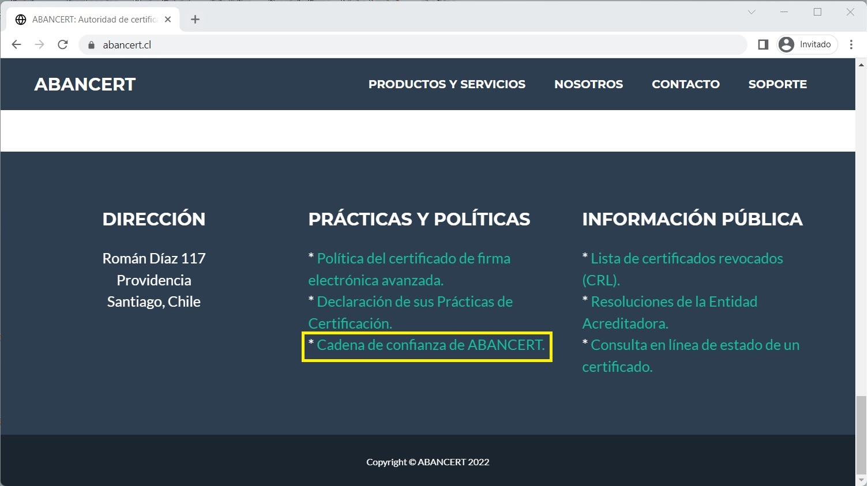Click the browser back arrow
The height and width of the screenshot is (486, 868).
[x=16, y=44]
